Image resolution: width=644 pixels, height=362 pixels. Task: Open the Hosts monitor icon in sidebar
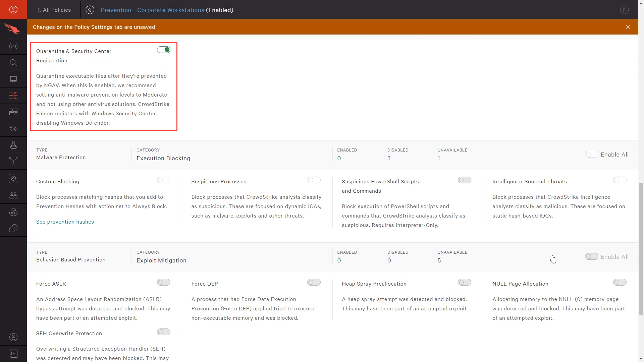(x=13, y=79)
